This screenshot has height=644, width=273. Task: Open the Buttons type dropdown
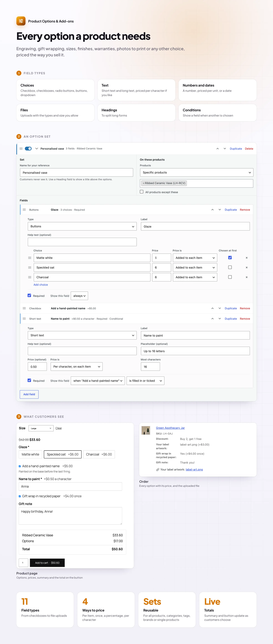tap(82, 226)
